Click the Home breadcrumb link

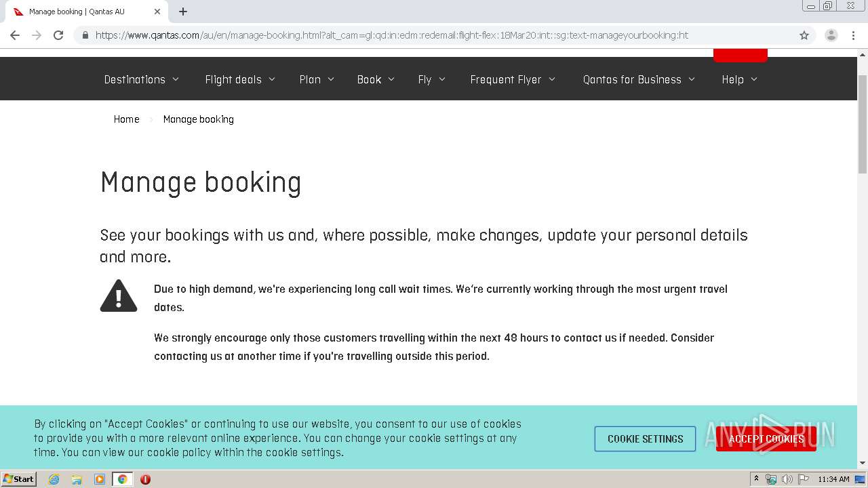(x=126, y=119)
